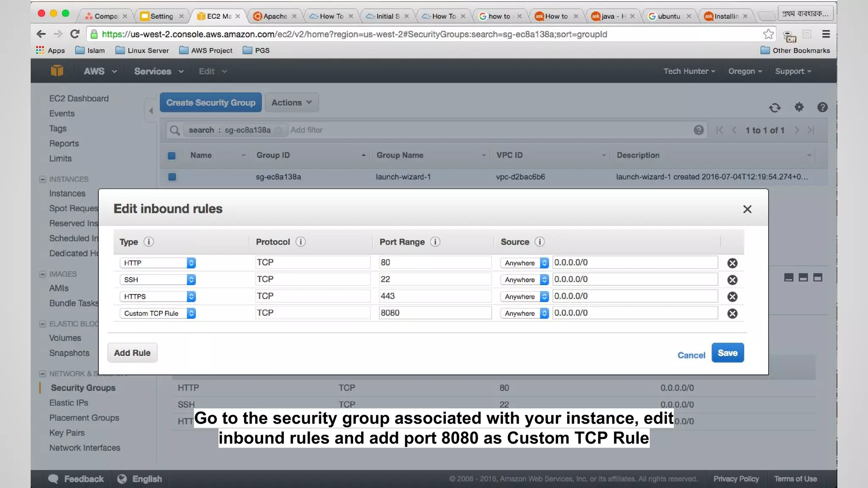The width and height of the screenshot is (868, 488).
Task: Open the Tech Hunter account menu
Action: click(x=689, y=71)
